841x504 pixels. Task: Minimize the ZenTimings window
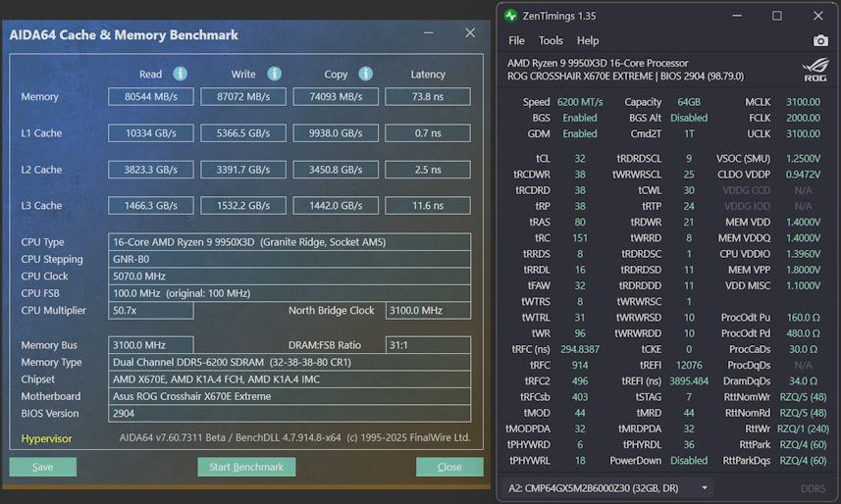(x=737, y=16)
